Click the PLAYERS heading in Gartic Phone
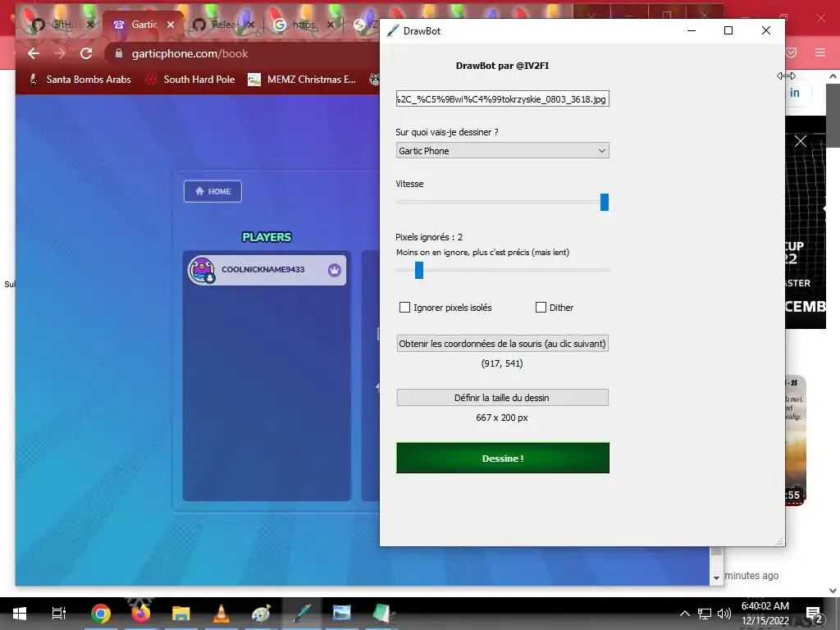This screenshot has height=630, width=840. coord(267,237)
